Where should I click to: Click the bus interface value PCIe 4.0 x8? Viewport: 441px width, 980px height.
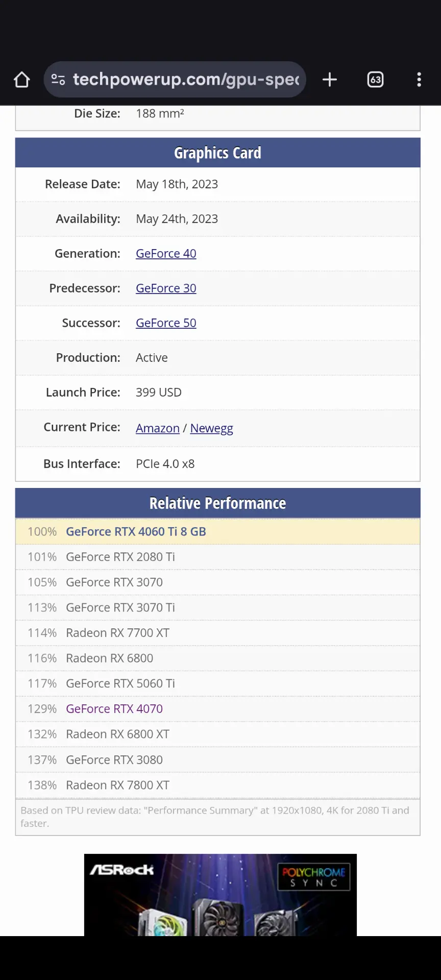tap(165, 464)
